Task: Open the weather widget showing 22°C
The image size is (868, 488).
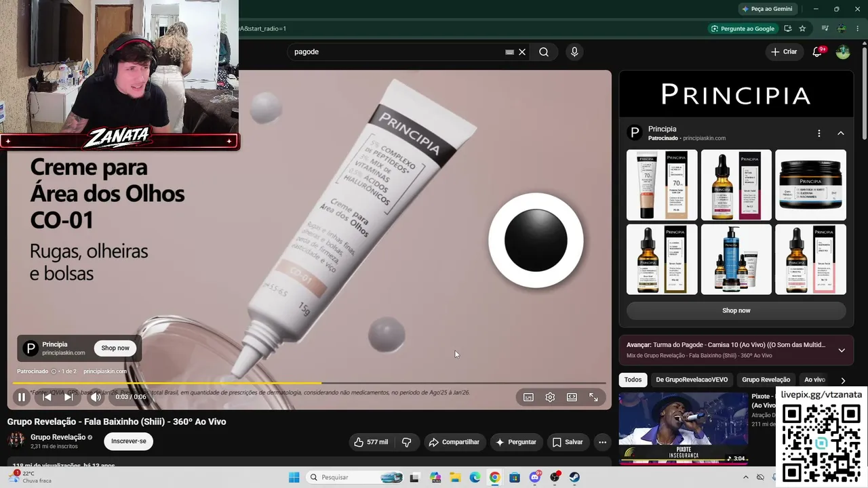Action: [31, 477]
